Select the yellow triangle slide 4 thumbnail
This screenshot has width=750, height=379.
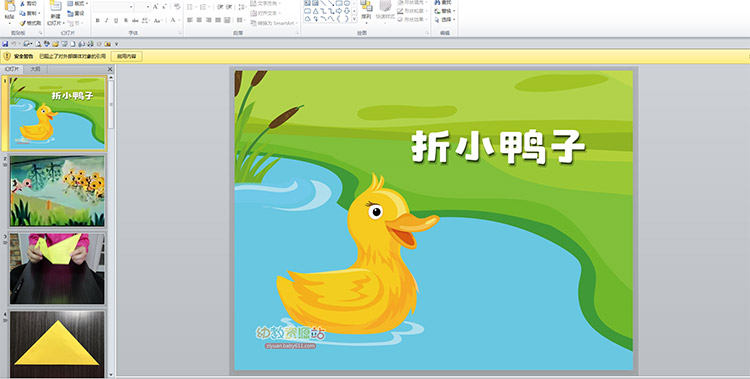pos(57,344)
